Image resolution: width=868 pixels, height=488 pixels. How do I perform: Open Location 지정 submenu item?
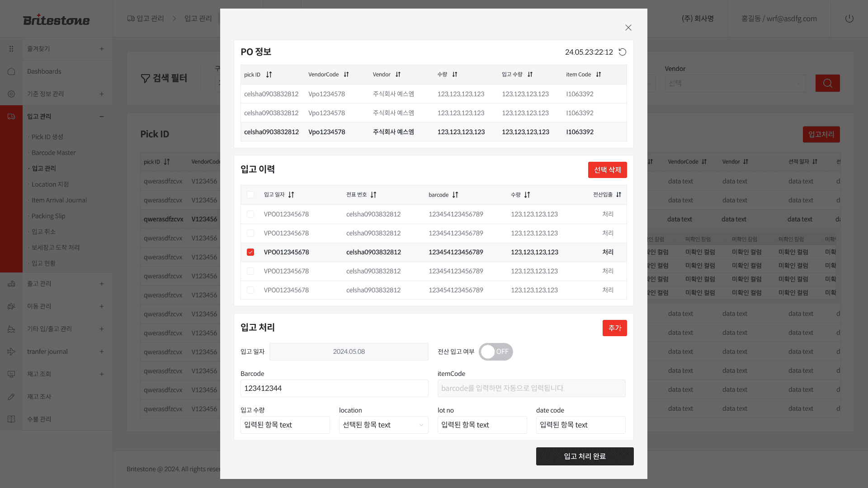50,184
